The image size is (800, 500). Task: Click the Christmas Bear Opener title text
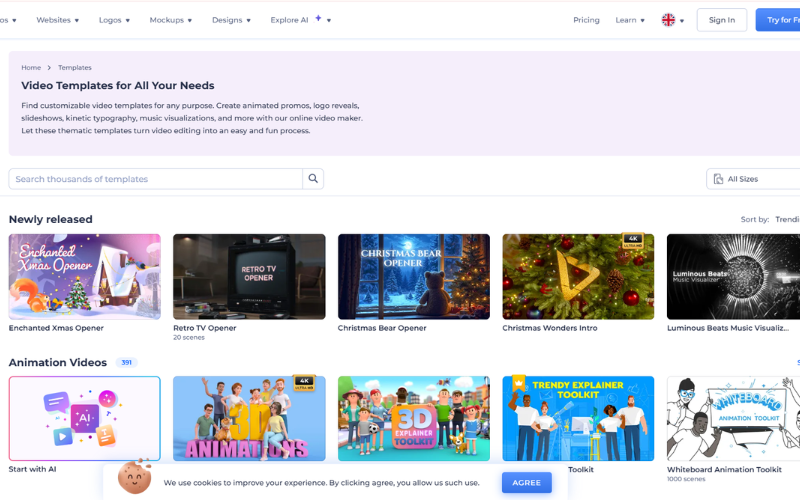[x=382, y=328]
